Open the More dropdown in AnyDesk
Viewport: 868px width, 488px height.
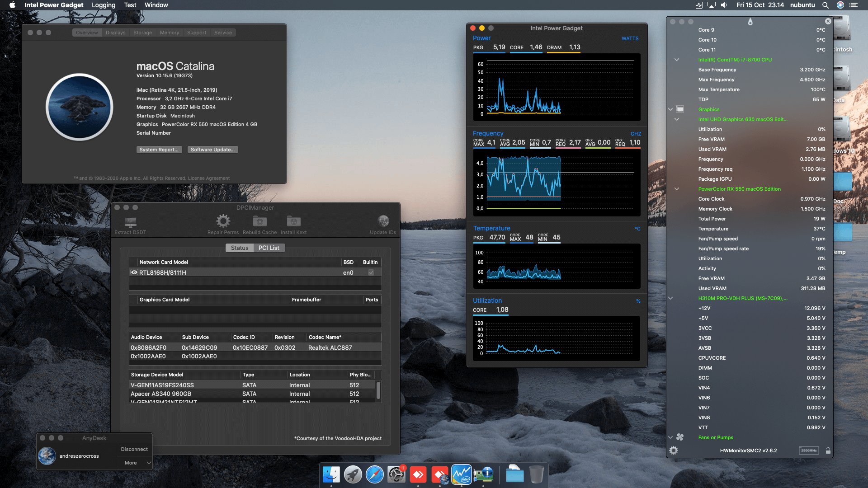[134, 463]
